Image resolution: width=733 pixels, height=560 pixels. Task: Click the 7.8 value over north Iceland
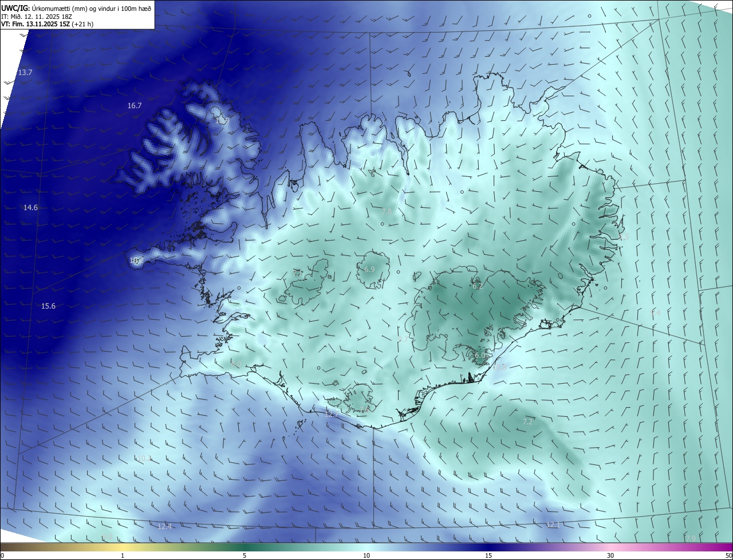click(x=387, y=212)
